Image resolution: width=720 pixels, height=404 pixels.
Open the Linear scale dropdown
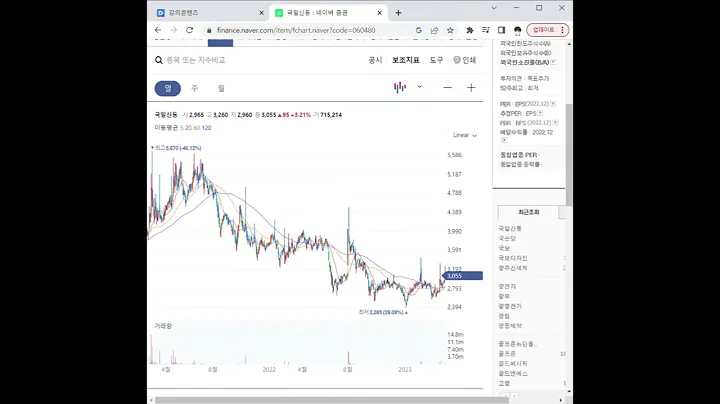[x=465, y=135]
